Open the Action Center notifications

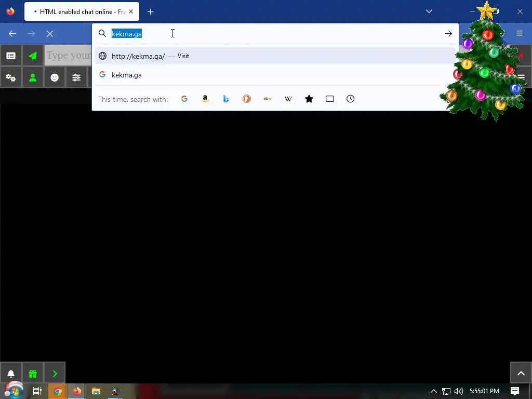[x=515, y=391]
